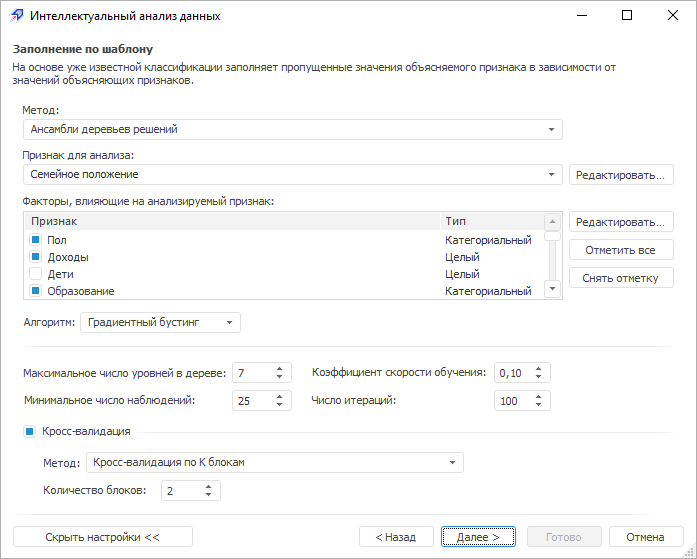
Task: Uncheck the Образование factor checkbox
Action: coord(35,291)
